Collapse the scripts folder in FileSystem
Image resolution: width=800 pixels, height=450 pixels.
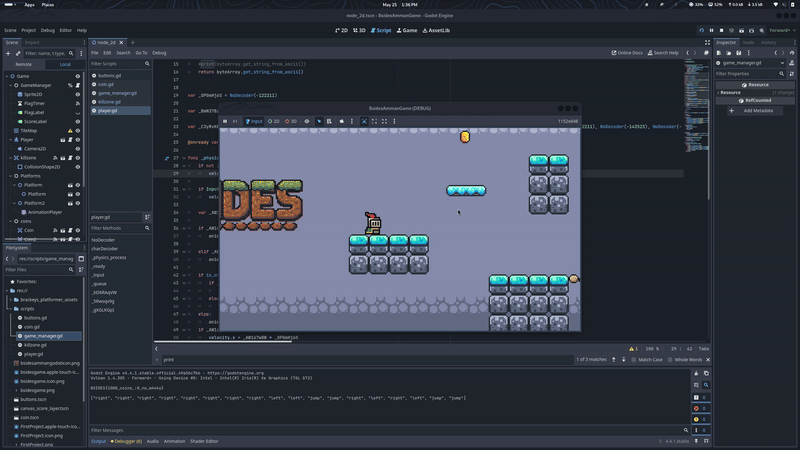(x=11, y=309)
